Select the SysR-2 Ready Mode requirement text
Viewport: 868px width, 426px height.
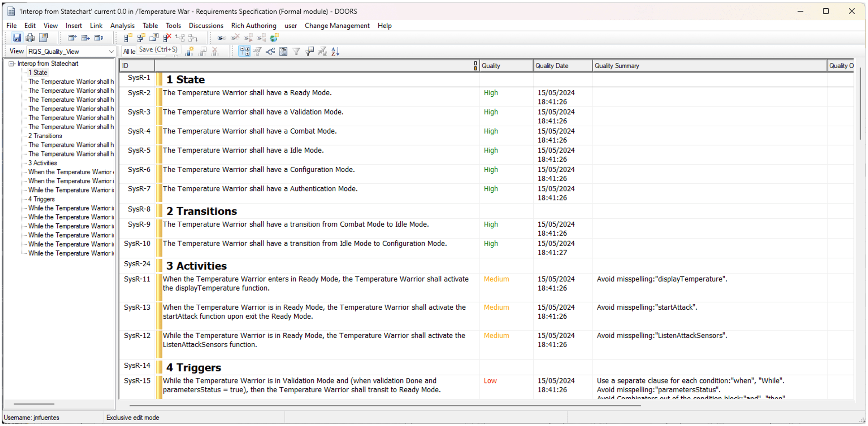coord(247,93)
